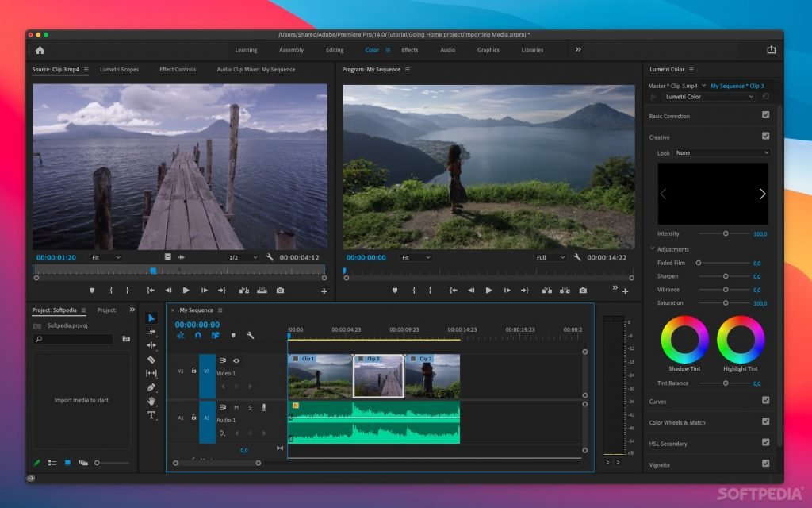Viewport: 812px width, 508px height.
Task: Select the Slip tool
Action: (151, 373)
